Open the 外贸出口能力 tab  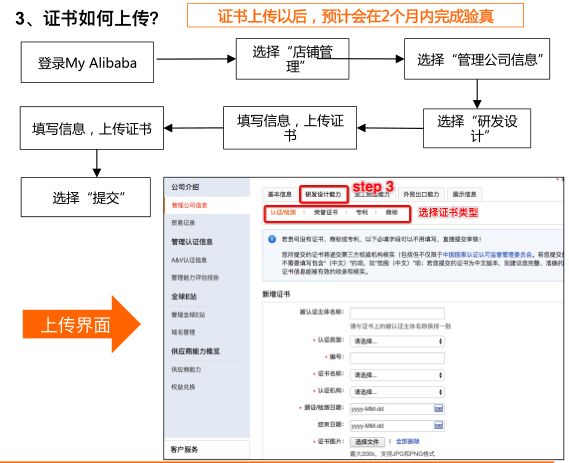[x=421, y=194]
